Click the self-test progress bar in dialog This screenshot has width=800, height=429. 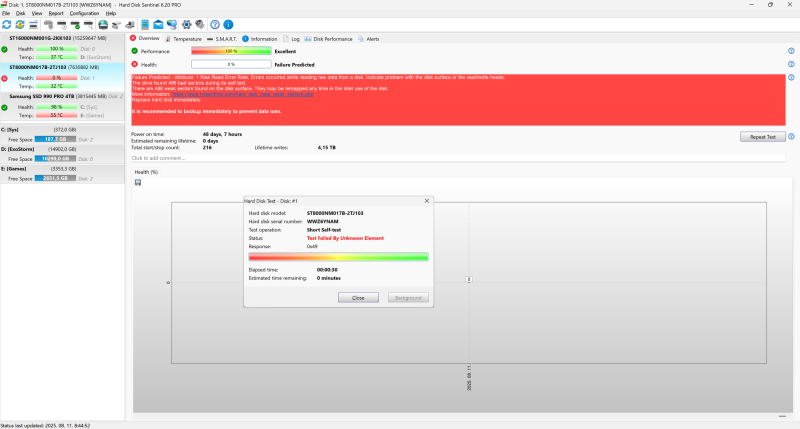pos(338,257)
